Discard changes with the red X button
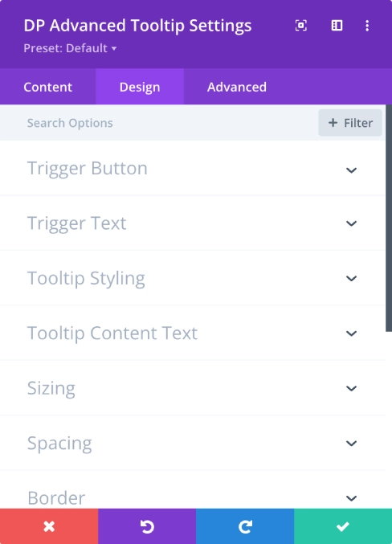This screenshot has width=392, height=544. point(49,526)
